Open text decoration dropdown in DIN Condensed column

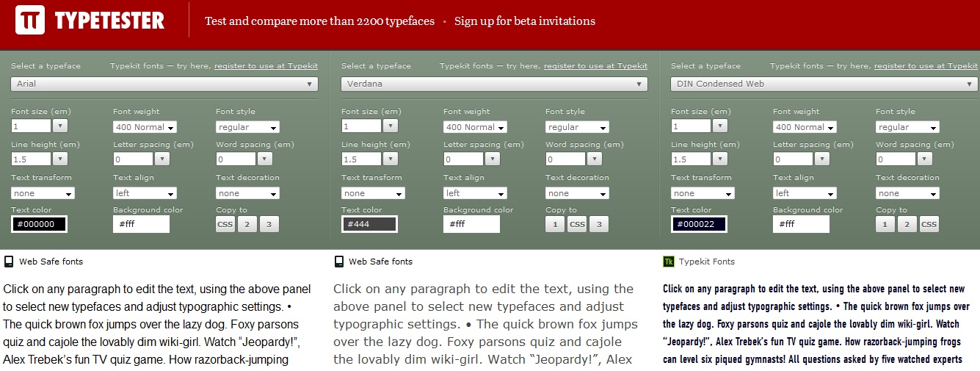pos(907,193)
